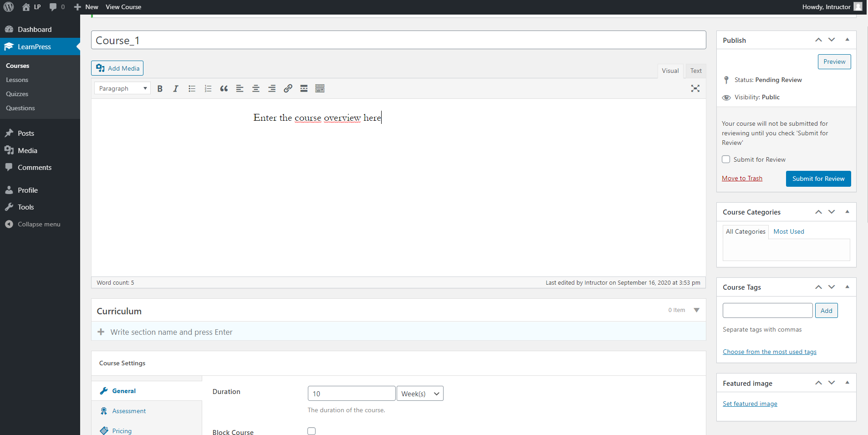Open the Pricing settings tab
Screen dimensions: 868x435
click(x=147, y=430)
